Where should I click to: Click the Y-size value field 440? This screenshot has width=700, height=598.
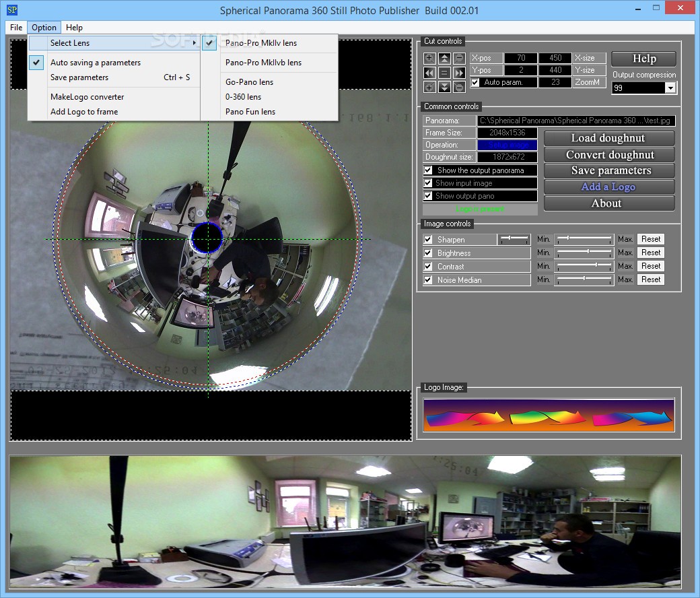555,70
